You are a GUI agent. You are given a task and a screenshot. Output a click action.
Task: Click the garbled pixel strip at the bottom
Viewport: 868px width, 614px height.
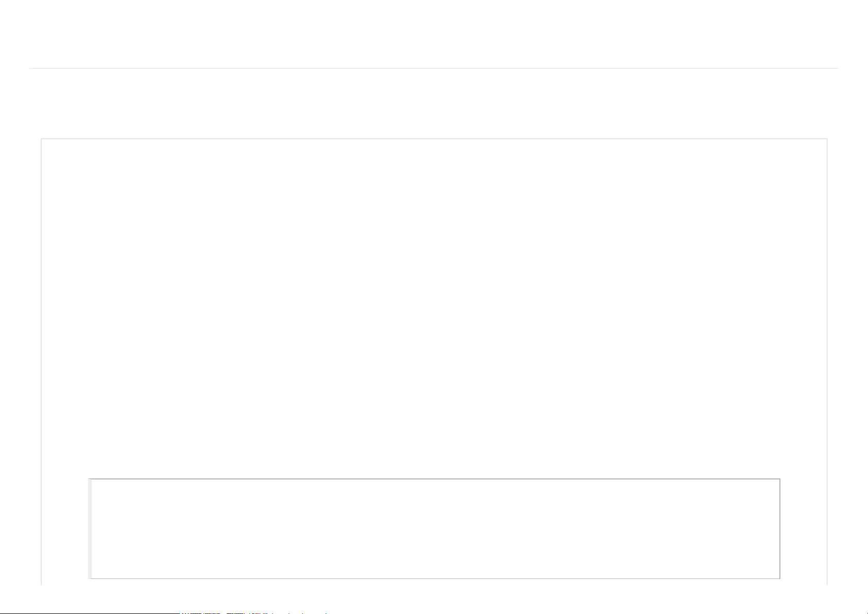click(258, 613)
